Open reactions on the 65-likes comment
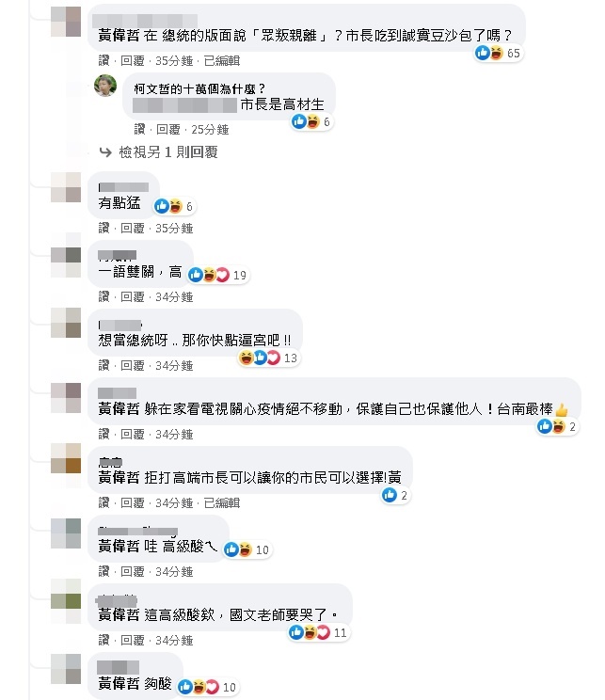The width and height of the screenshot is (605, 700). [x=498, y=53]
